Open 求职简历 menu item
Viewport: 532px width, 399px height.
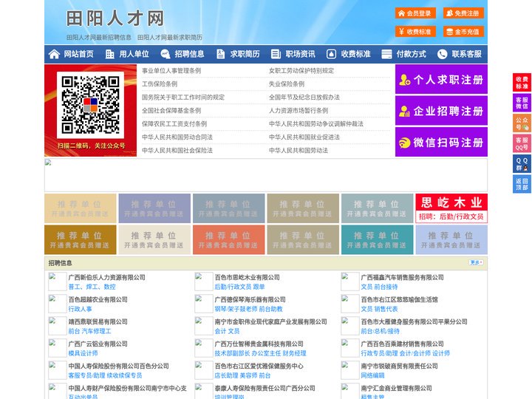point(245,54)
